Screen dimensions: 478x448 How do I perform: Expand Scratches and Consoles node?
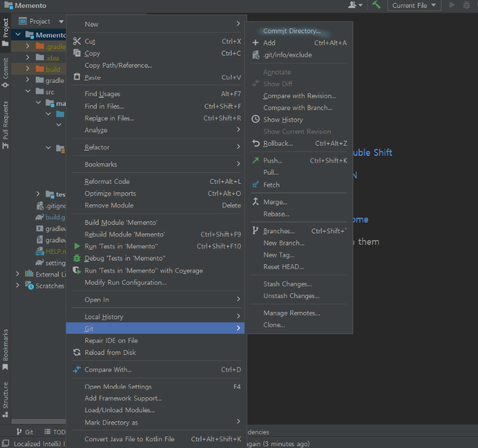pyautogui.click(x=18, y=285)
